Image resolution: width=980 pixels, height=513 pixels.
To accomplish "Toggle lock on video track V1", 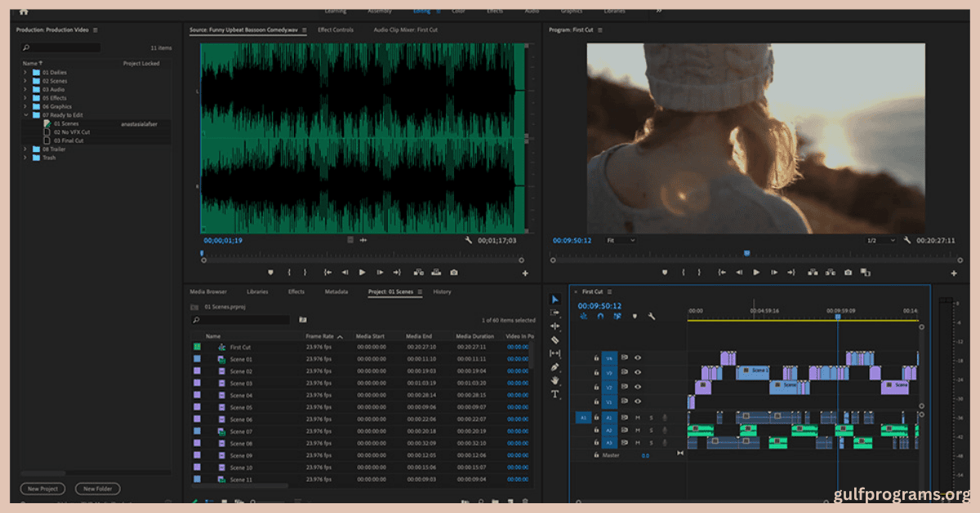I will [x=596, y=402].
